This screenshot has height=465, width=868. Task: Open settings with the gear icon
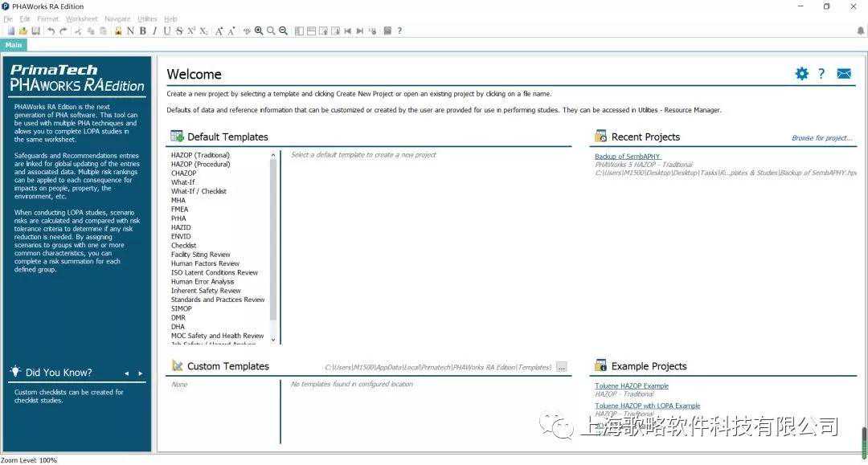(801, 74)
